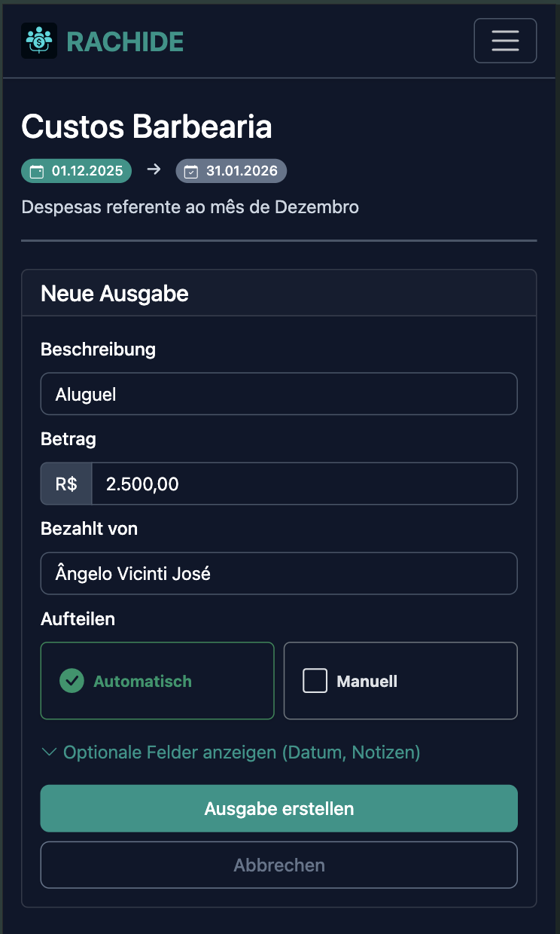The image size is (560, 934).
Task: Open the hamburger navigation menu
Action: point(504,41)
